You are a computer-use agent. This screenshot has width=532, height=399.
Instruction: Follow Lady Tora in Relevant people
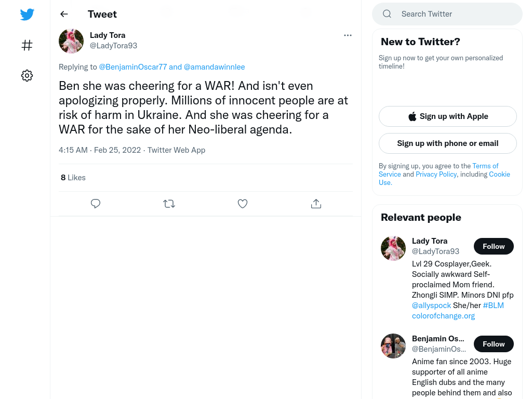click(x=494, y=246)
